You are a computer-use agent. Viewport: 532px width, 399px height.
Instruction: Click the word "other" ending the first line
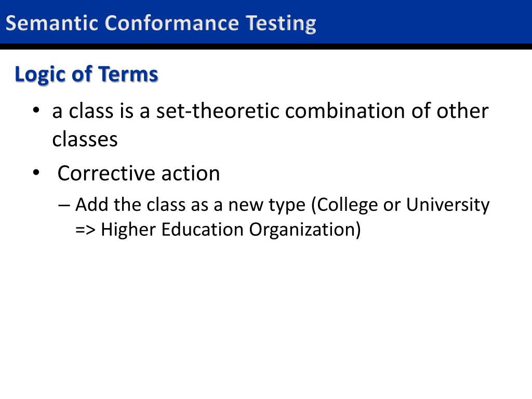pyautogui.click(x=462, y=111)
